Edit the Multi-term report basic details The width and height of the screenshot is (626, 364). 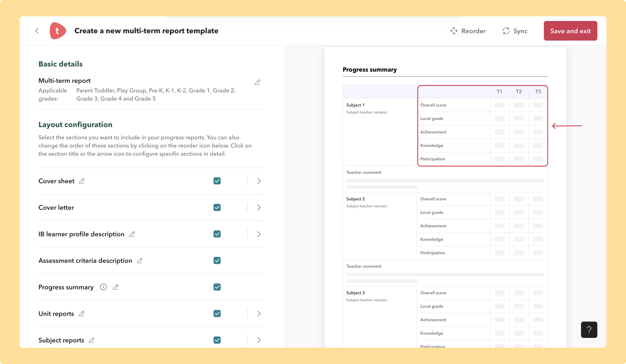click(x=257, y=82)
